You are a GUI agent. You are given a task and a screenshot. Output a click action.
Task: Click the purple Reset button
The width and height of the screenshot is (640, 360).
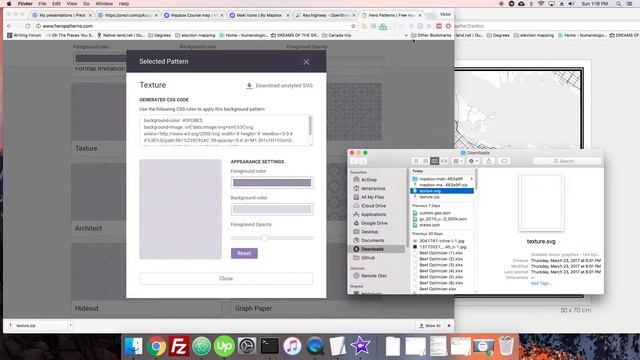[244, 253]
